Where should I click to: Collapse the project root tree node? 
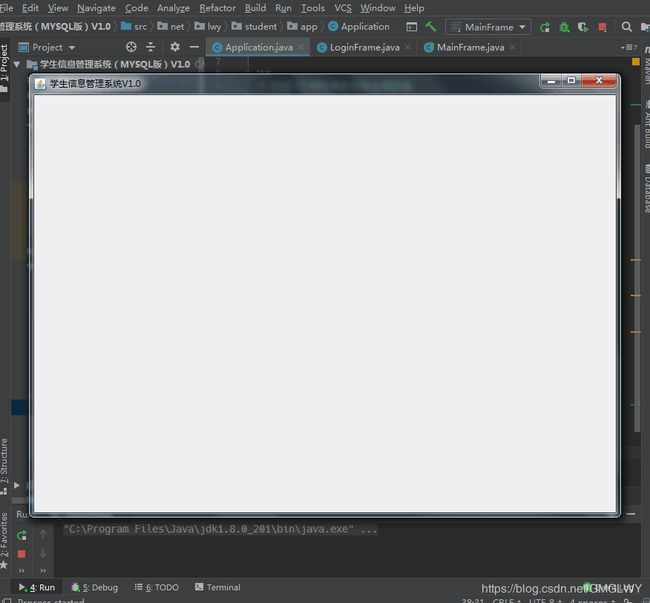click(17, 65)
